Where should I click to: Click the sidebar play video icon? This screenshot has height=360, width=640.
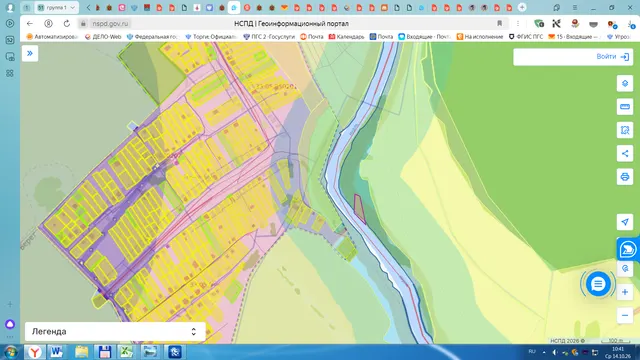click(10, 24)
